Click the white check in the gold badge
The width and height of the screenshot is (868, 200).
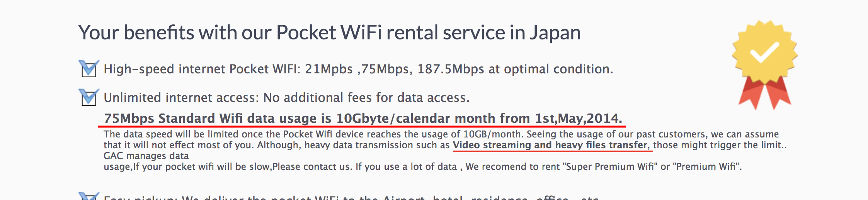pos(764,52)
